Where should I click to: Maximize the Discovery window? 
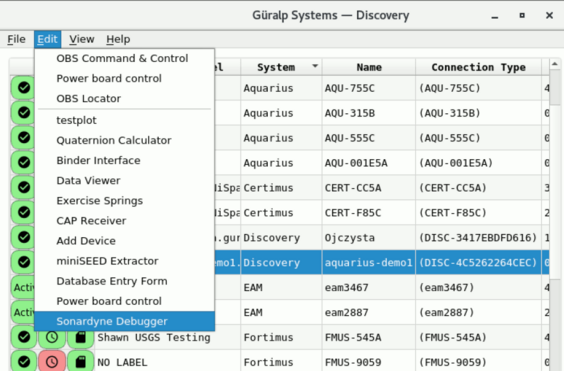(522, 15)
